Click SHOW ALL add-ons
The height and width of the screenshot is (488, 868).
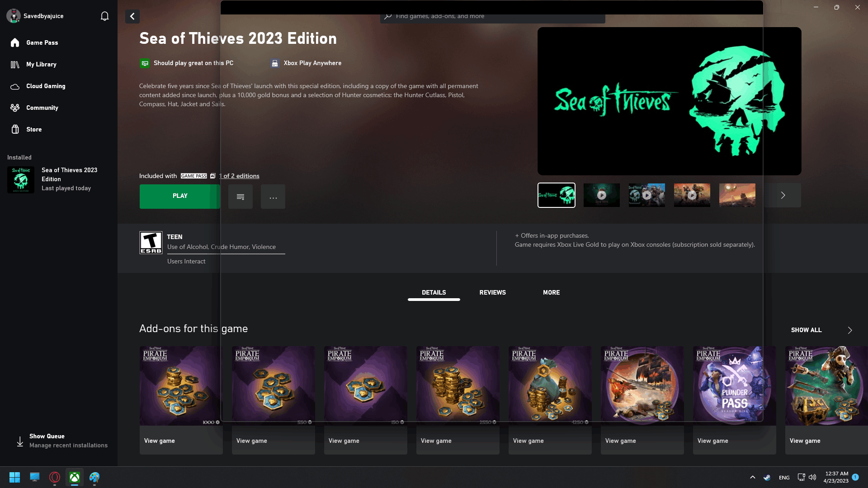[807, 330]
